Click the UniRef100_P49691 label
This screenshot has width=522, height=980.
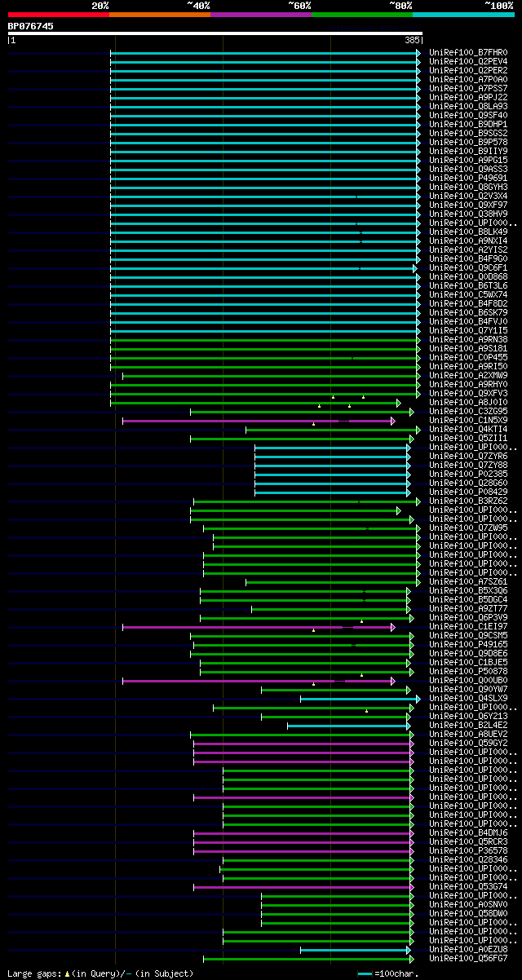468,178
